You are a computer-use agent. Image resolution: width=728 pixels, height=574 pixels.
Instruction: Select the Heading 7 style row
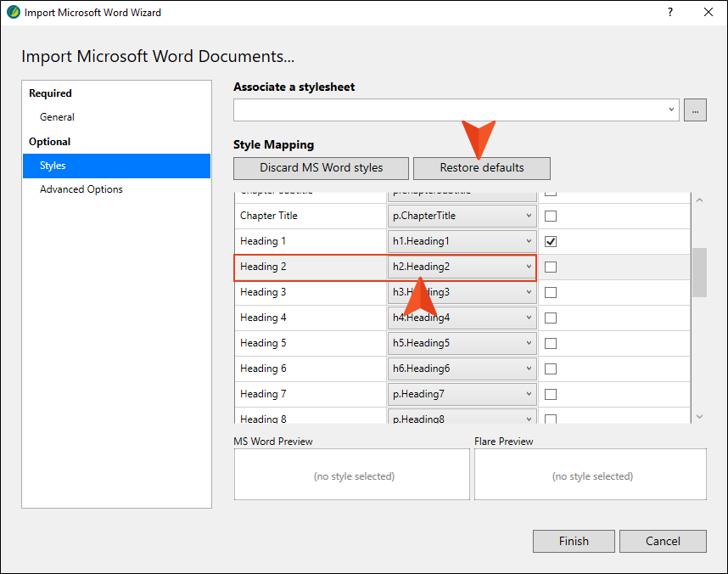(x=311, y=394)
